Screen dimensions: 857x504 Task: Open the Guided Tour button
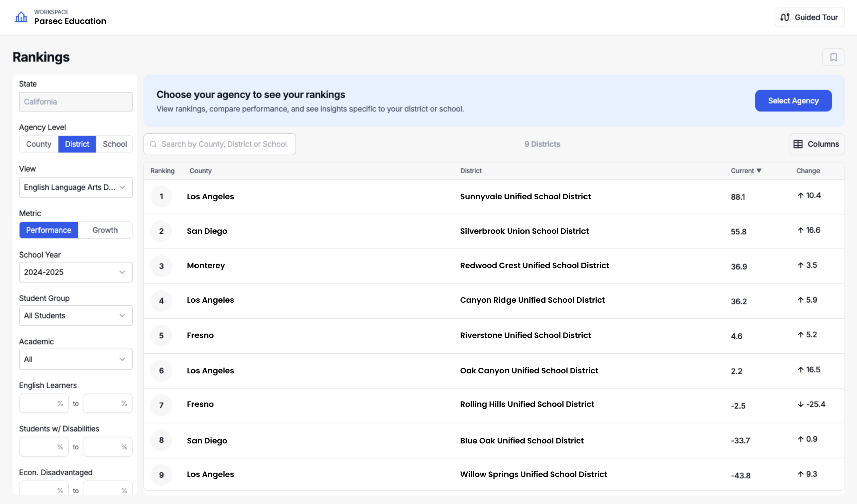(x=809, y=17)
